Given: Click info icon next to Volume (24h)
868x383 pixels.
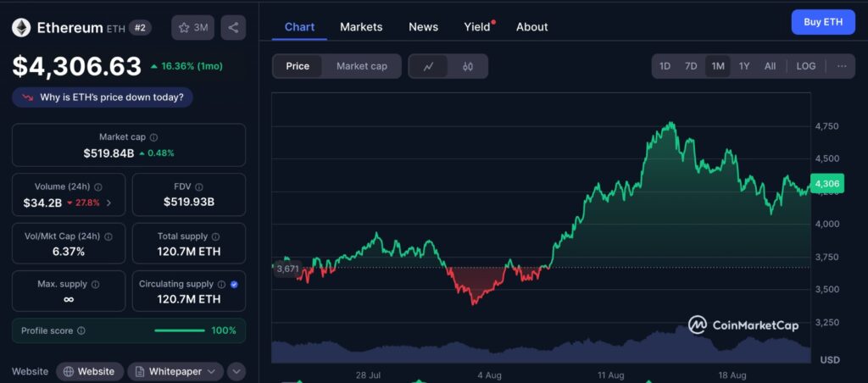Looking at the screenshot, I should click(x=98, y=187).
